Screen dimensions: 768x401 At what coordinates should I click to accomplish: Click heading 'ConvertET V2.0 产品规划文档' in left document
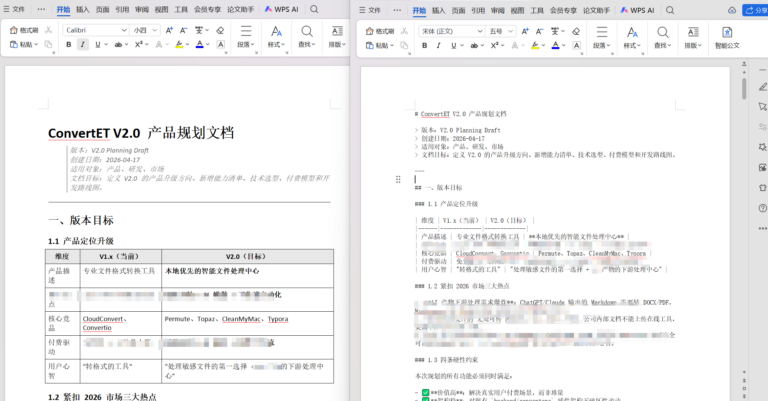[141, 133]
